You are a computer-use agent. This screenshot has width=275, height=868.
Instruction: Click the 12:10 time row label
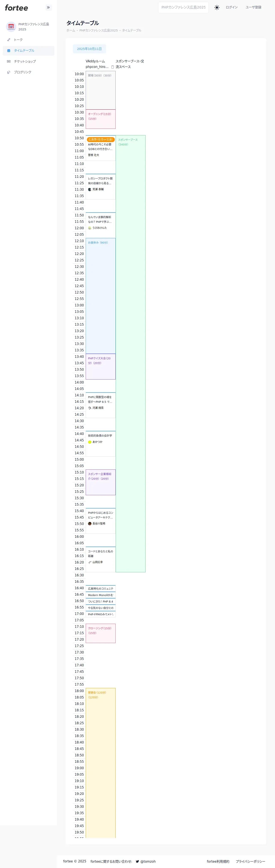pos(79,241)
